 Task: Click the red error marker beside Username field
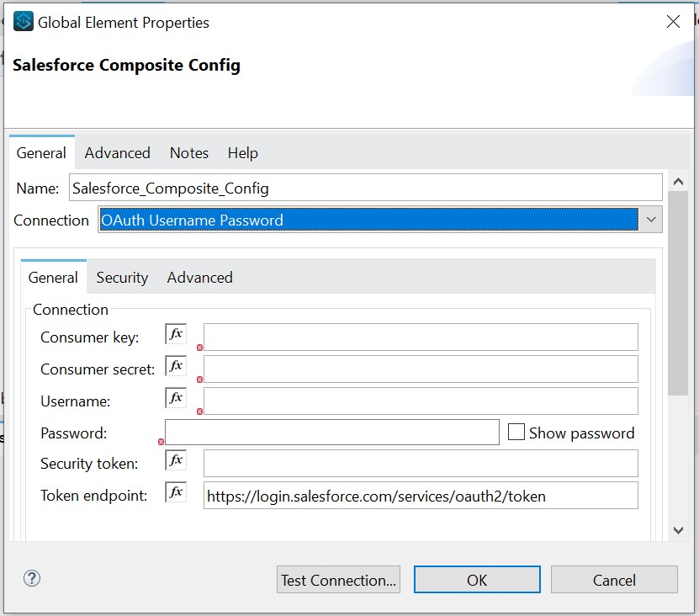point(199,412)
